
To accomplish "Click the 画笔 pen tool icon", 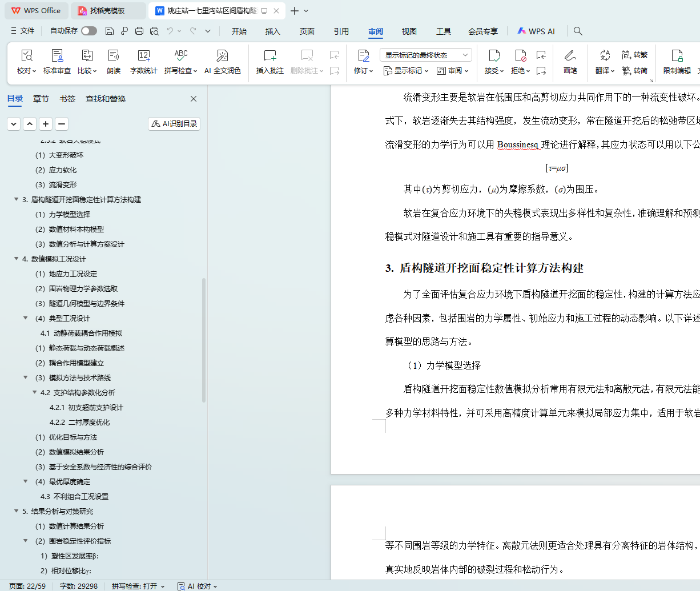I will pyautogui.click(x=570, y=56).
